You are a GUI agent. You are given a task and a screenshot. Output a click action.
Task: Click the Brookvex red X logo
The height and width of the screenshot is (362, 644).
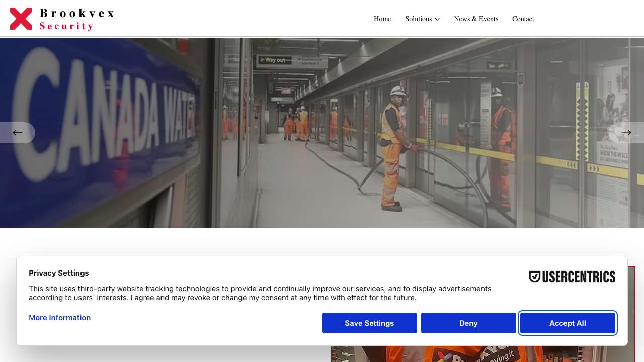pos(21,18)
